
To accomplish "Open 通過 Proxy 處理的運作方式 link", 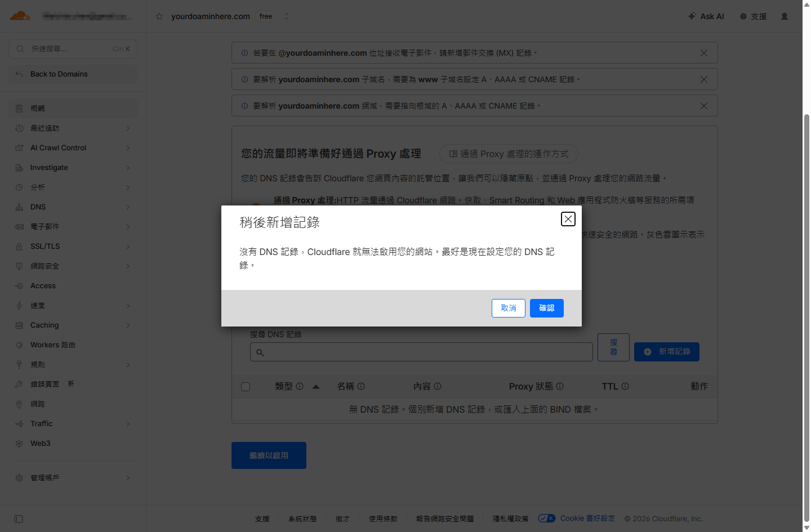I will pyautogui.click(x=509, y=154).
